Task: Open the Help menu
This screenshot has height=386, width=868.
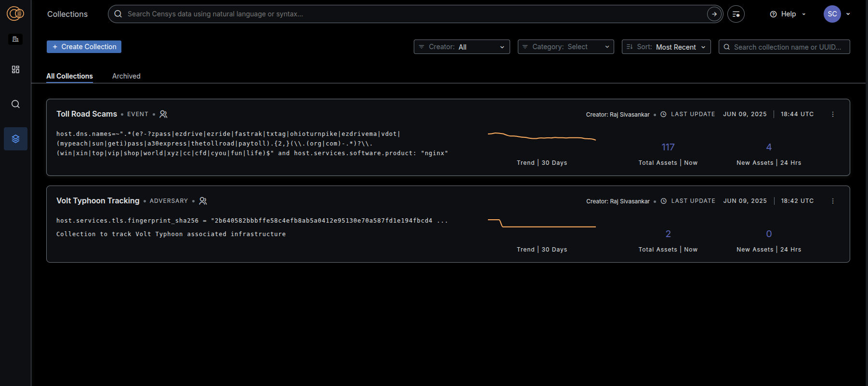Action: (x=788, y=14)
